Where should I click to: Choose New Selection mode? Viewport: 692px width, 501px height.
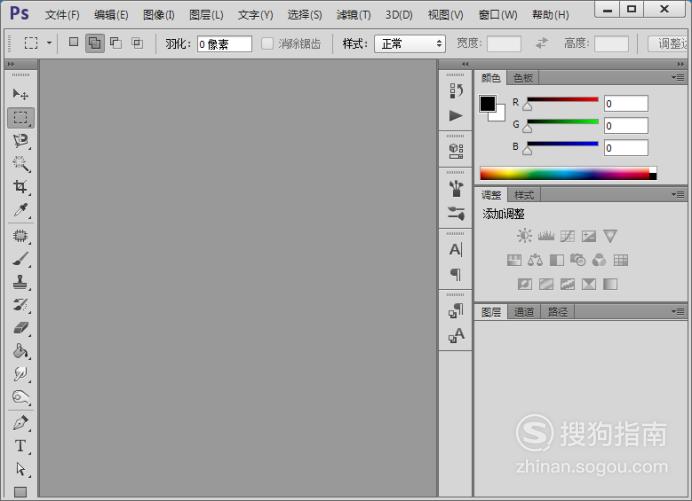point(74,42)
